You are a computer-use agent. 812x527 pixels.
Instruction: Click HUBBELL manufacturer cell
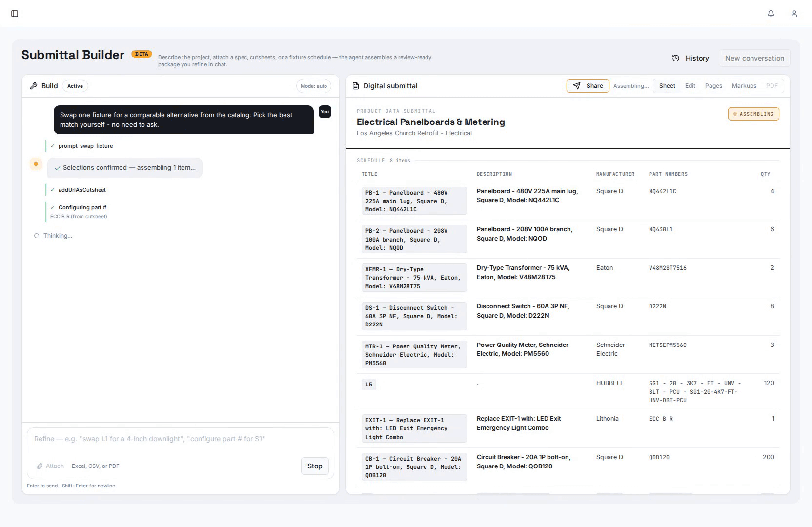(610, 383)
